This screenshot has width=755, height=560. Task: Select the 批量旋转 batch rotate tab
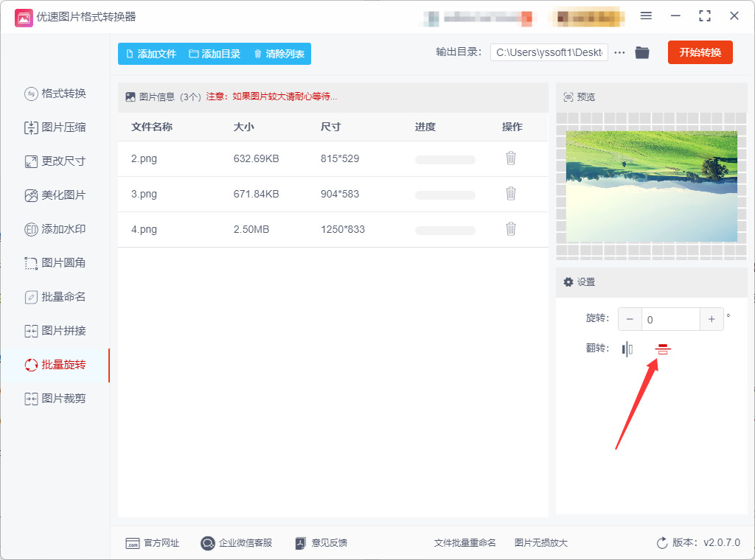coord(55,365)
